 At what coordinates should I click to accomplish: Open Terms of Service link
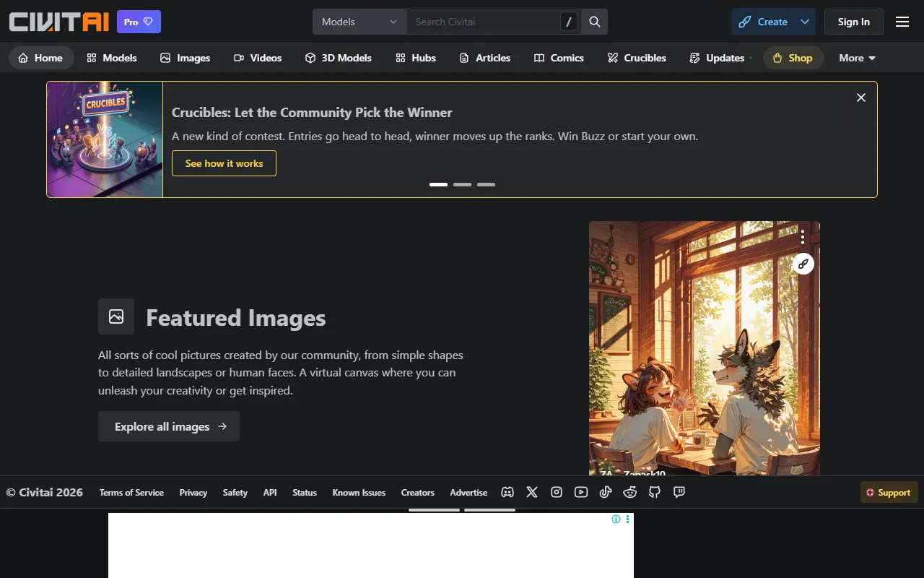click(131, 493)
